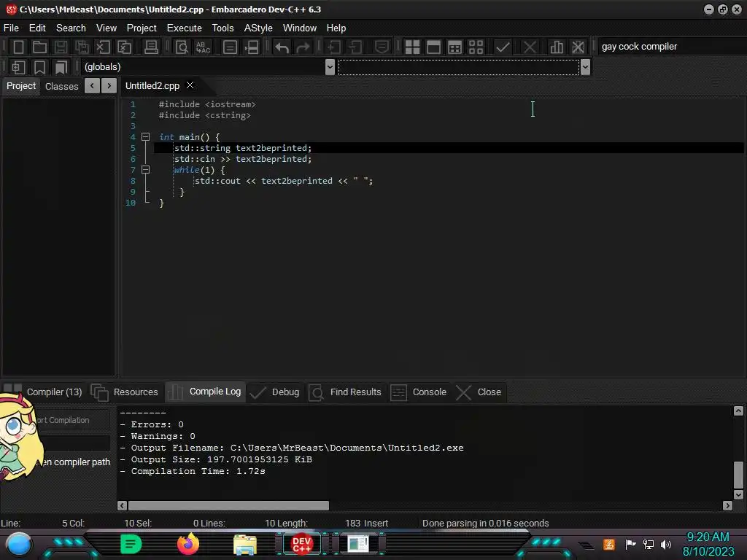Click the Compile four-squares icon
The height and width of the screenshot is (560, 747).
412,47
